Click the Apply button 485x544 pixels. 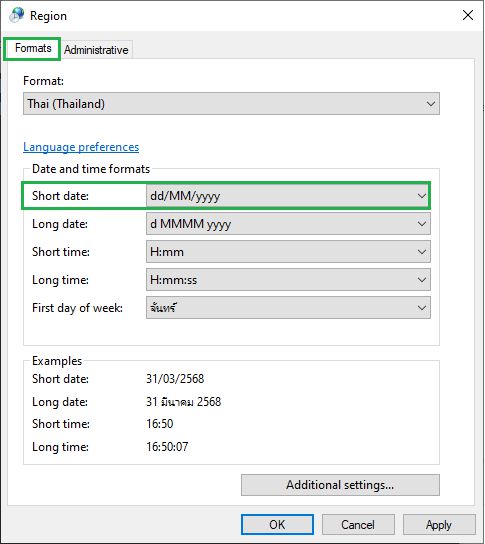point(439,525)
